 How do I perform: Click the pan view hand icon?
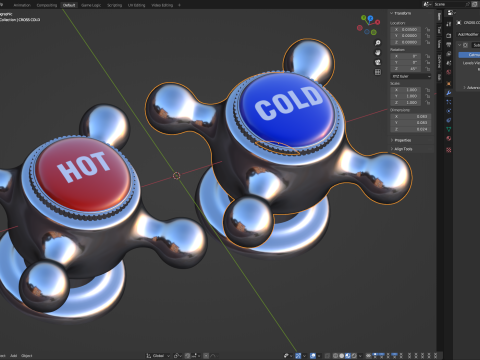(378, 52)
